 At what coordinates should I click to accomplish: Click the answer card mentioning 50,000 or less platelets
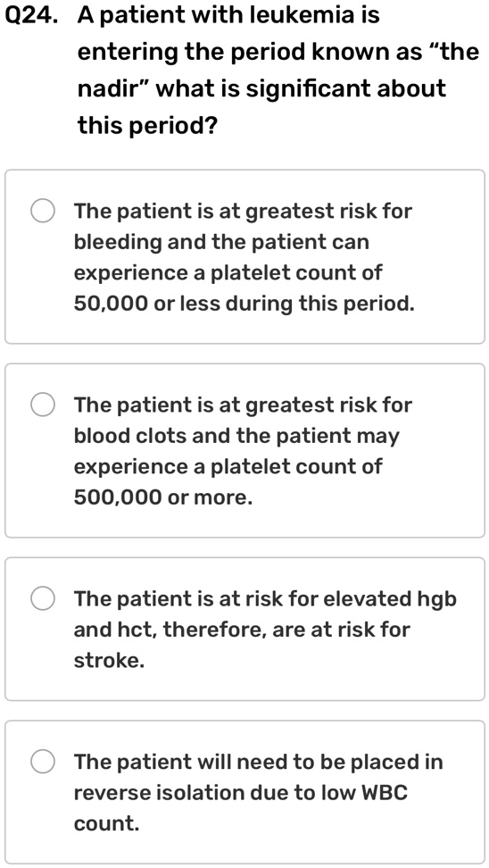(244, 257)
